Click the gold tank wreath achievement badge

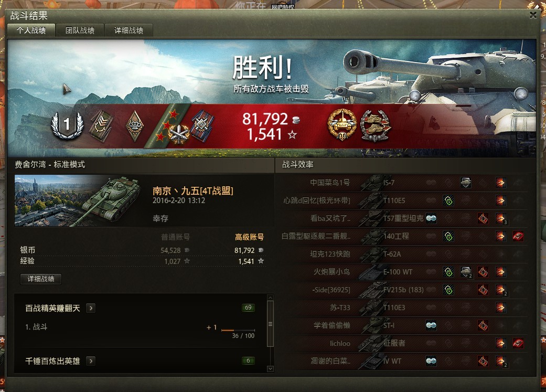pos(342,125)
